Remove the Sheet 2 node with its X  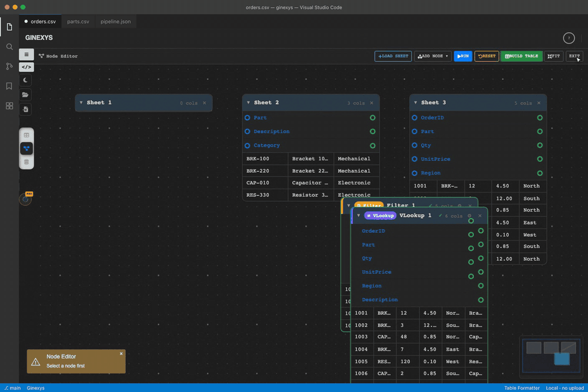pos(372,103)
